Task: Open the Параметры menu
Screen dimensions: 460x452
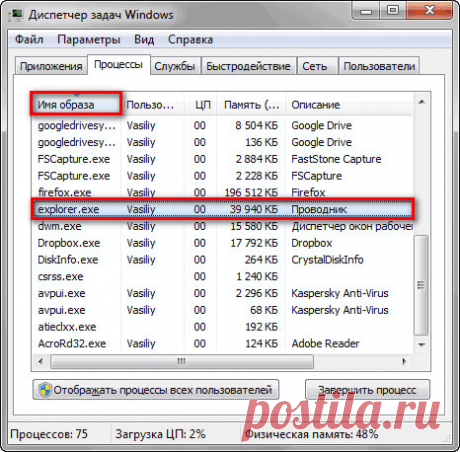Action: [89, 40]
